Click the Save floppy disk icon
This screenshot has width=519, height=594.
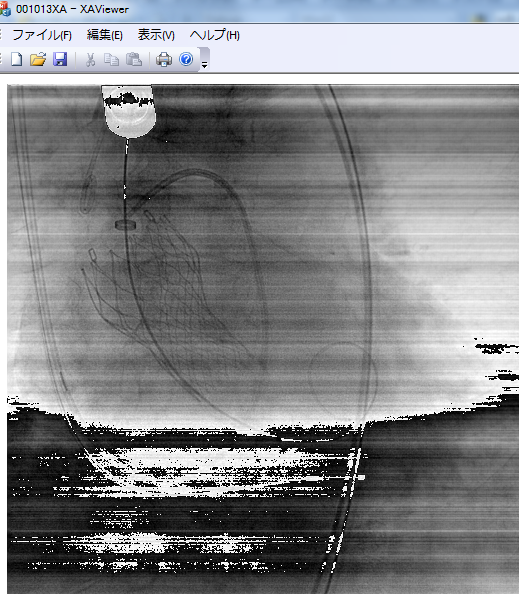tap(60, 59)
